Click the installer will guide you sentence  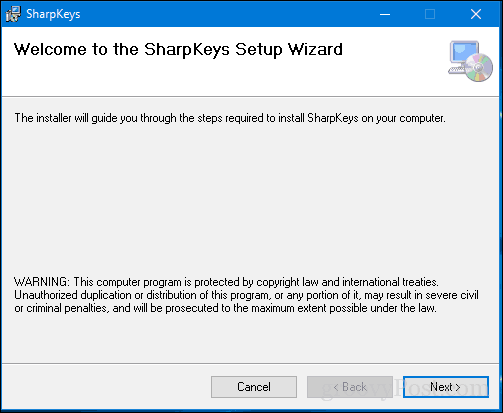pos(230,118)
